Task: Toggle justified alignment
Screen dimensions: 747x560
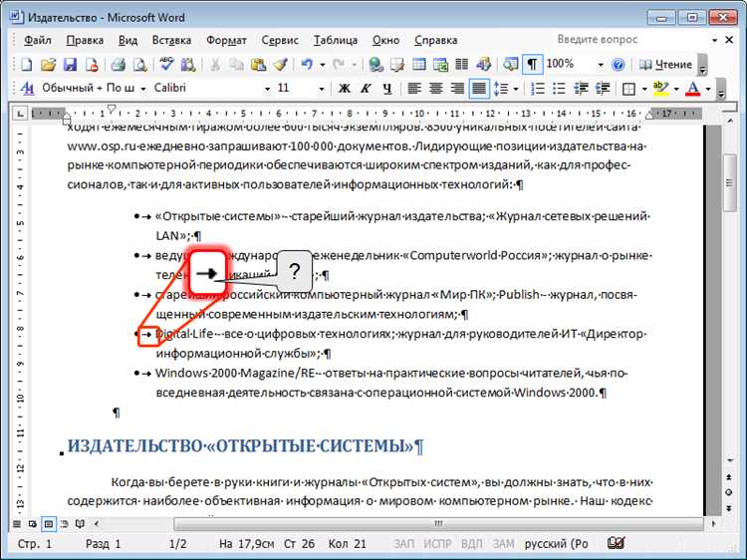Action: pyautogui.click(x=479, y=88)
